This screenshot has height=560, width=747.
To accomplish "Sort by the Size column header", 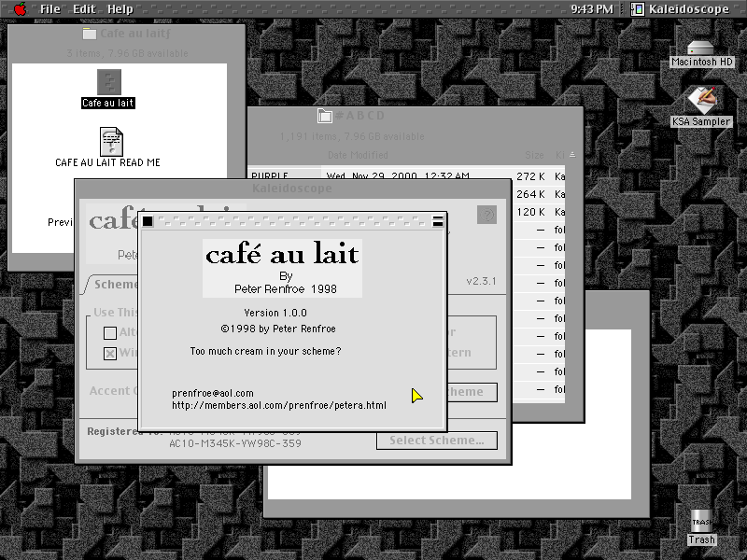I will (534, 155).
